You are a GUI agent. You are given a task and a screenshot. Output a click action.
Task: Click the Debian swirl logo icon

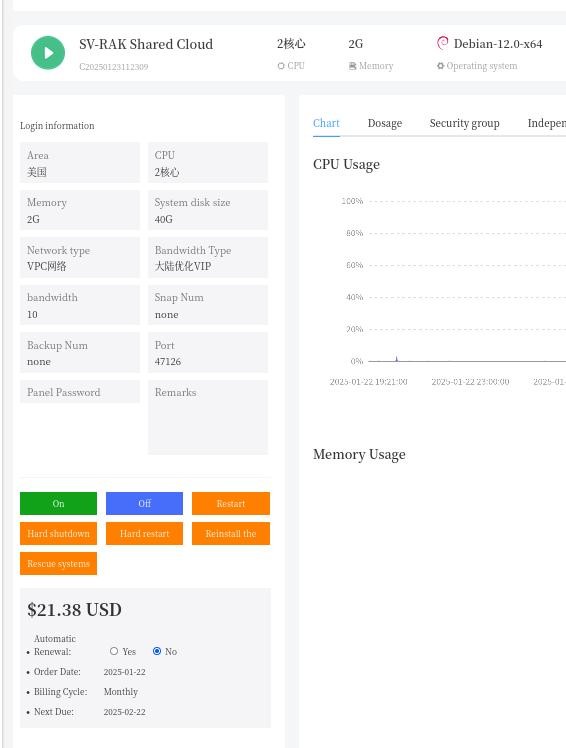pos(442,43)
